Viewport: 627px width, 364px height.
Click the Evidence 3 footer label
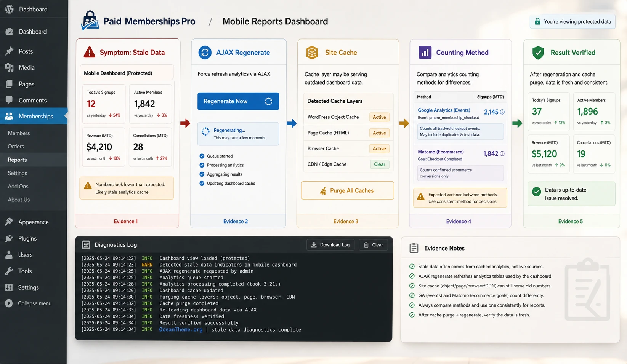[346, 221]
